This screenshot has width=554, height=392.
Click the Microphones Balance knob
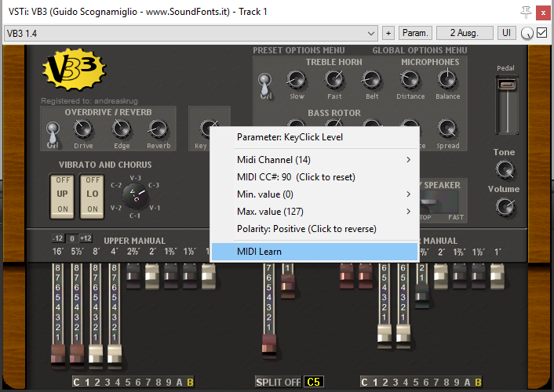(447, 80)
